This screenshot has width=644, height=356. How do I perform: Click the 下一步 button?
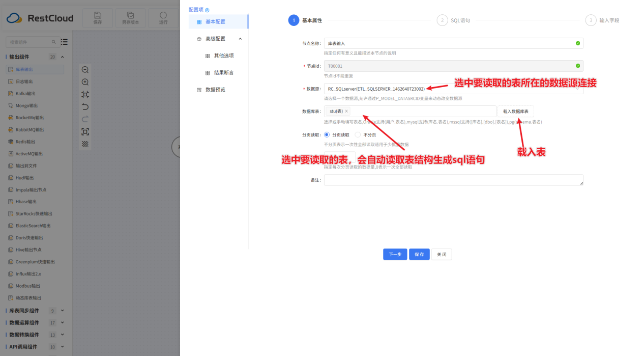tap(395, 254)
